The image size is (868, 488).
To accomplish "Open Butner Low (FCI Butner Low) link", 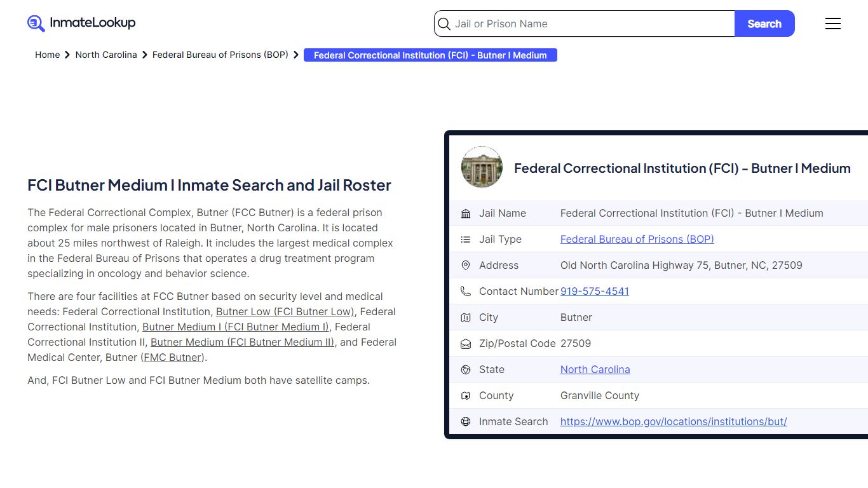I will tap(285, 311).
